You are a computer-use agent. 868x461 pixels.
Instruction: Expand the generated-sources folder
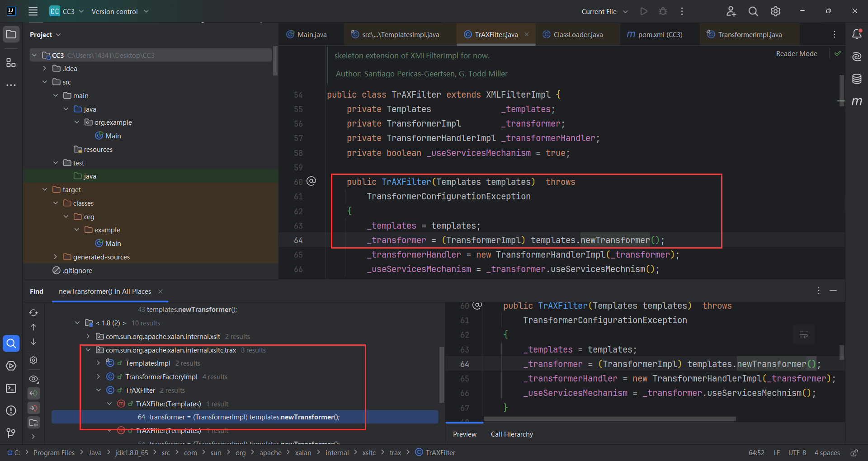click(55, 257)
